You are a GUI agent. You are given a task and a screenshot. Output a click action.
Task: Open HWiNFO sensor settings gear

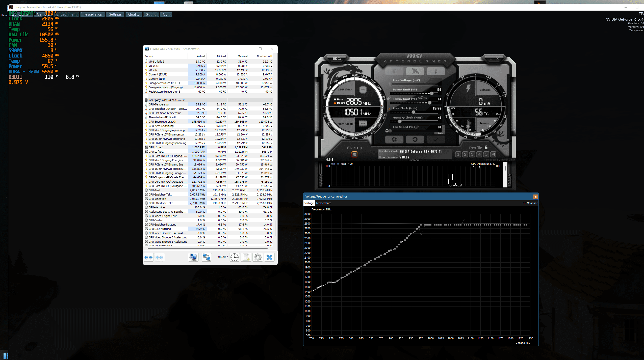click(258, 257)
